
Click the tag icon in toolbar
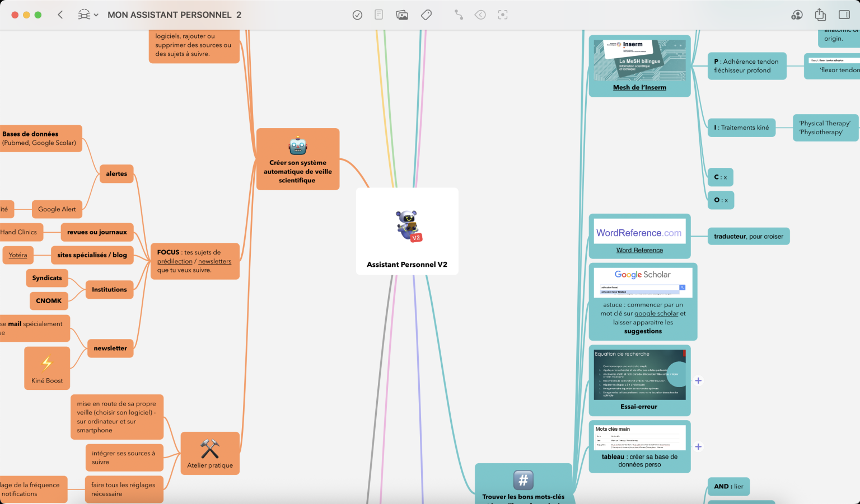point(426,15)
